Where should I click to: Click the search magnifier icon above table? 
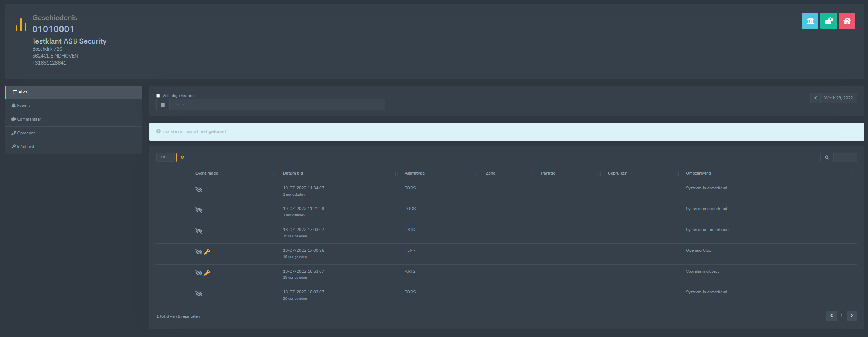click(827, 158)
